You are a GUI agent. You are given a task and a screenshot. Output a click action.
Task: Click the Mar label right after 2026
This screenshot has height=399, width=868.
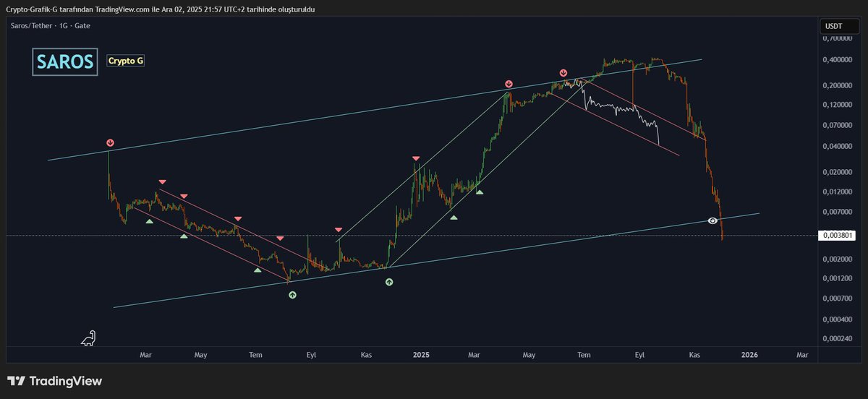coord(802,355)
